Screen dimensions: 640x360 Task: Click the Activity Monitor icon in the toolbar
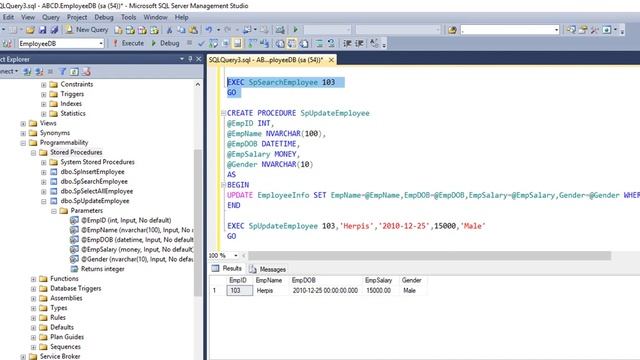click(x=280, y=30)
